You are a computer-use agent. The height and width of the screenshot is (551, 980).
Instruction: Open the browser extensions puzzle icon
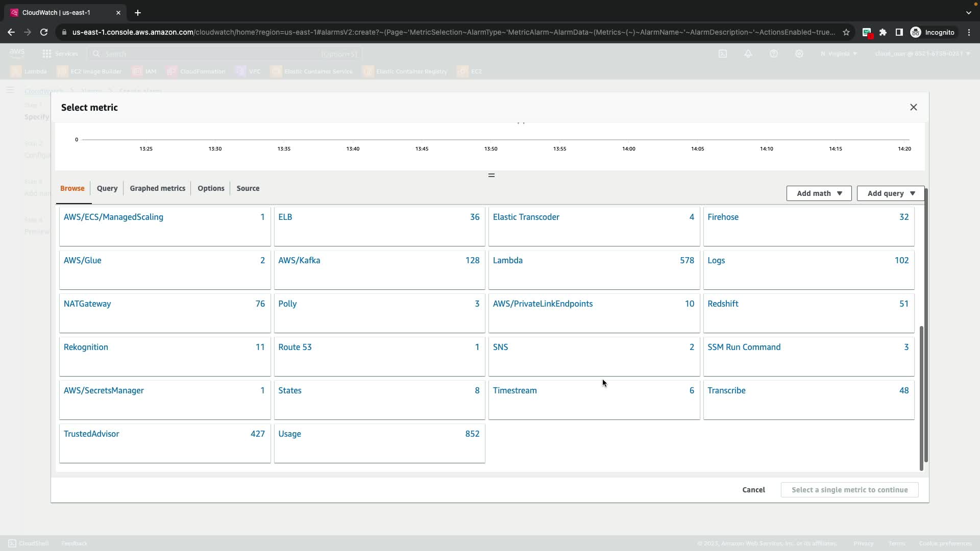coord(883,32)
